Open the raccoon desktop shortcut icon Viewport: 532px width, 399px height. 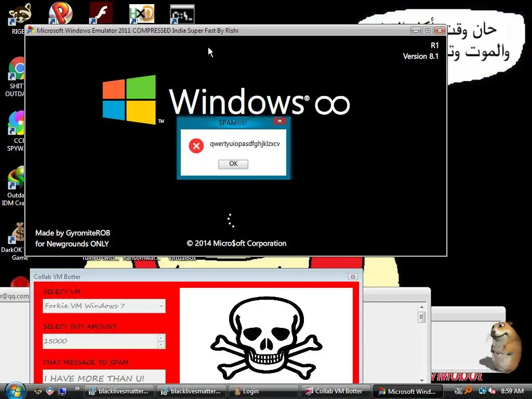20,14
